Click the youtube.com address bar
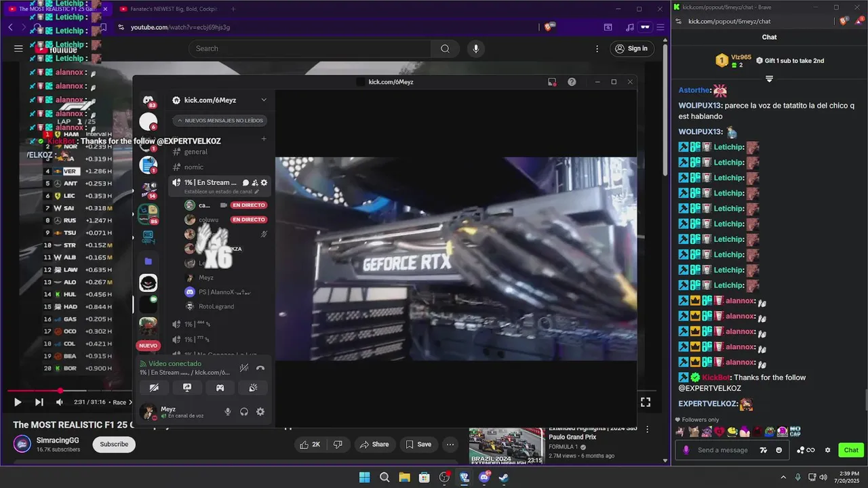The image size is (868, 488). click(x=325, y=27)
